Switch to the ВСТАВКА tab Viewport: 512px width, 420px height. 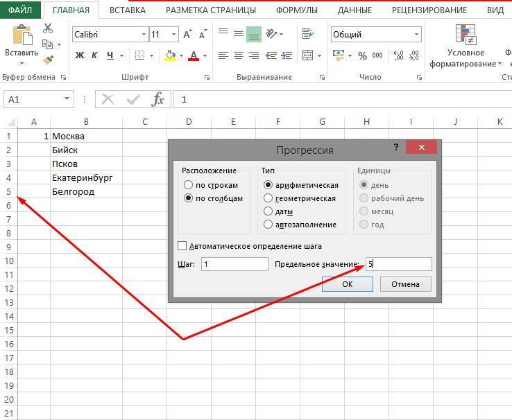click(128, 10)
